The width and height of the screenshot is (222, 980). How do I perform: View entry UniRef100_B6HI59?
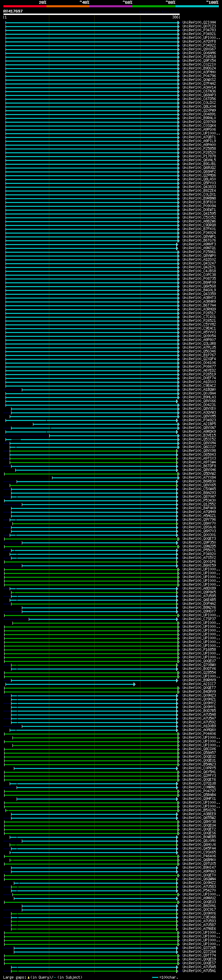point(199,566)
